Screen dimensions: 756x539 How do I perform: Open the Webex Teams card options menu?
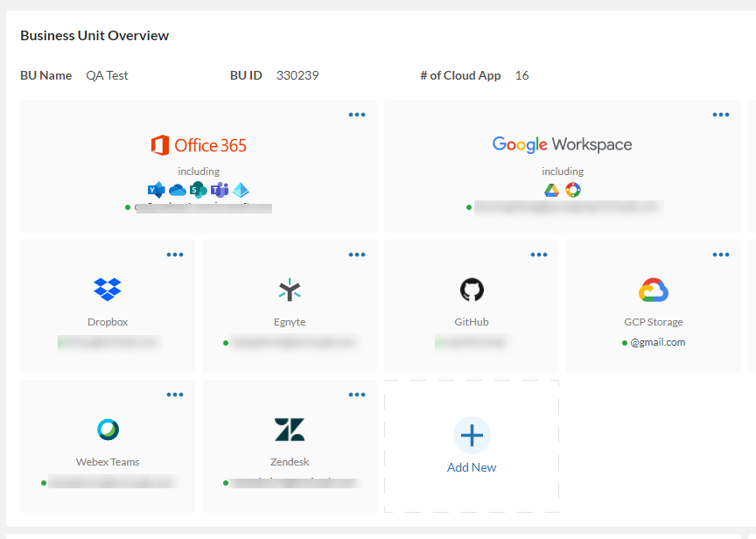point(175,395)
